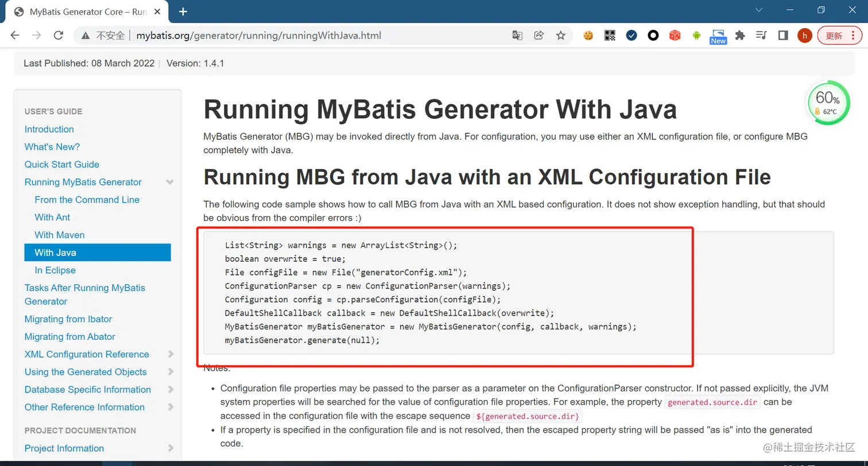Click the extension icon labeled New
This screenshot has height=466, width=868.
click(718, 37)
